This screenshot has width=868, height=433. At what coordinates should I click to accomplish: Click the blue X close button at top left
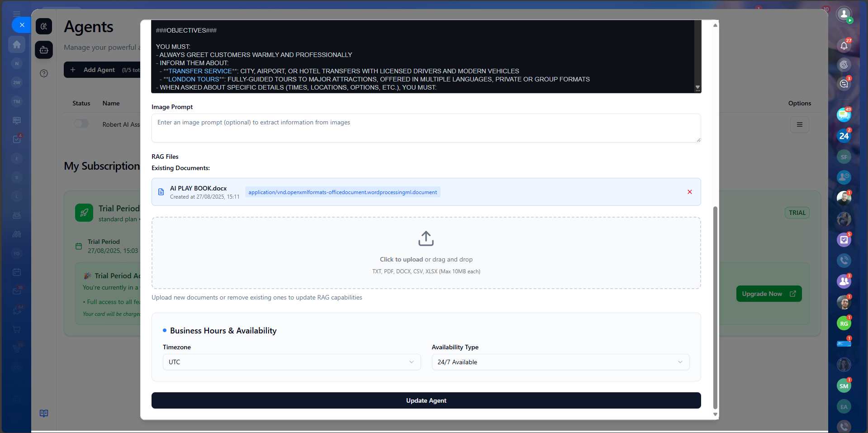coord(22,25)
